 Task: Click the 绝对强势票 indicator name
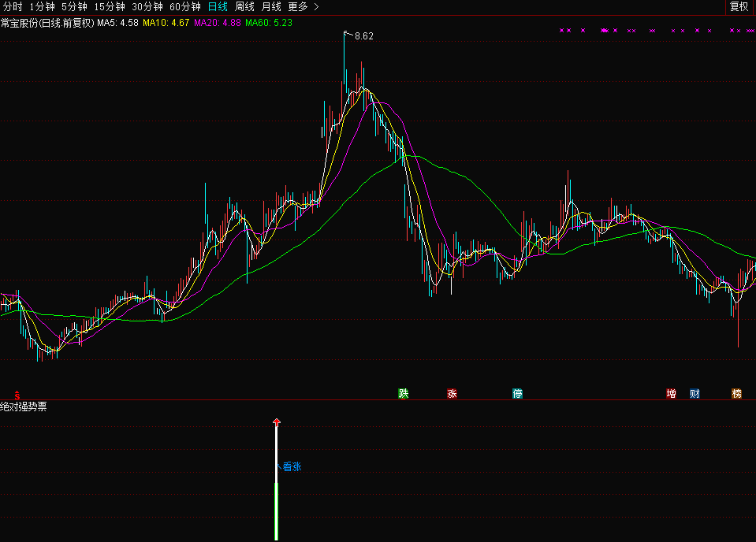click(24, 406)
